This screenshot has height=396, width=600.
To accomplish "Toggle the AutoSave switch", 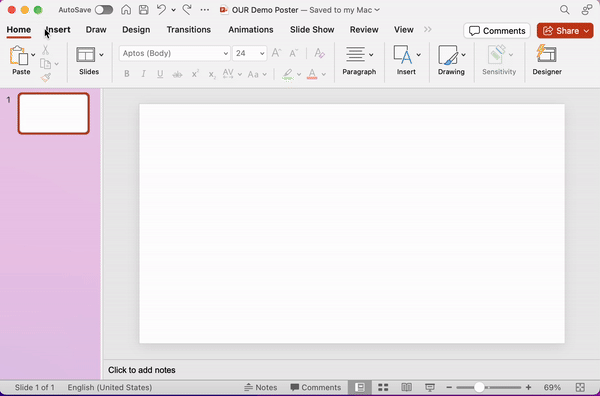I will tap(104, 10).
